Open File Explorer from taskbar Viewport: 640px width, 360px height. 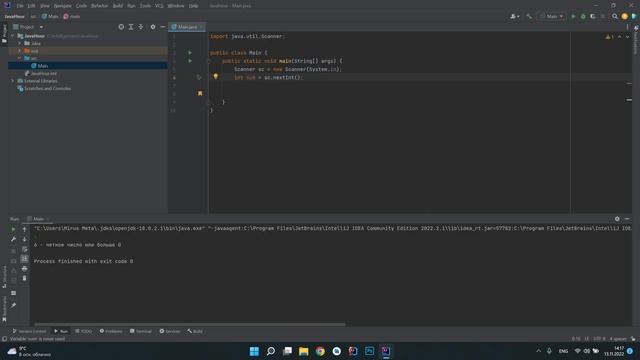(304, 351)
